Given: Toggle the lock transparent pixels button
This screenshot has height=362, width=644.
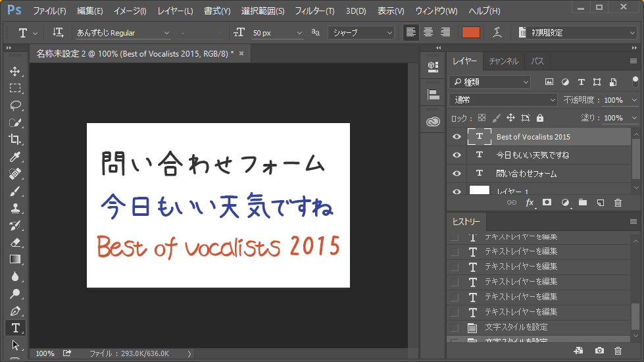Looking at the screenshot, I should click(x=482, y=118).
